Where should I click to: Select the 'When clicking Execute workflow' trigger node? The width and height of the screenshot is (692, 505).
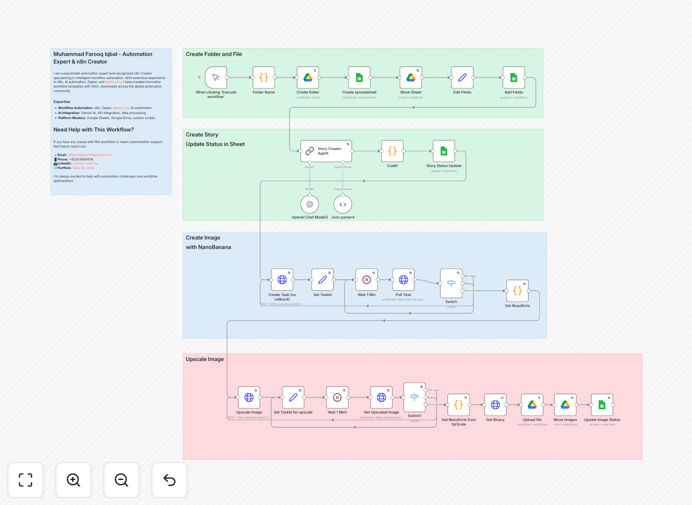(x=216, y=78)
